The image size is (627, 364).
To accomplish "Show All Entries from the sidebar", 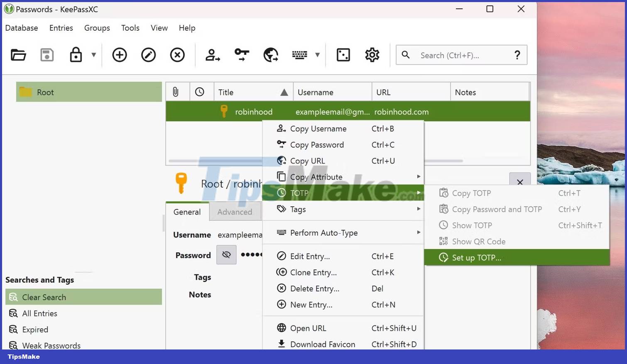I will (x=39, y=313).
